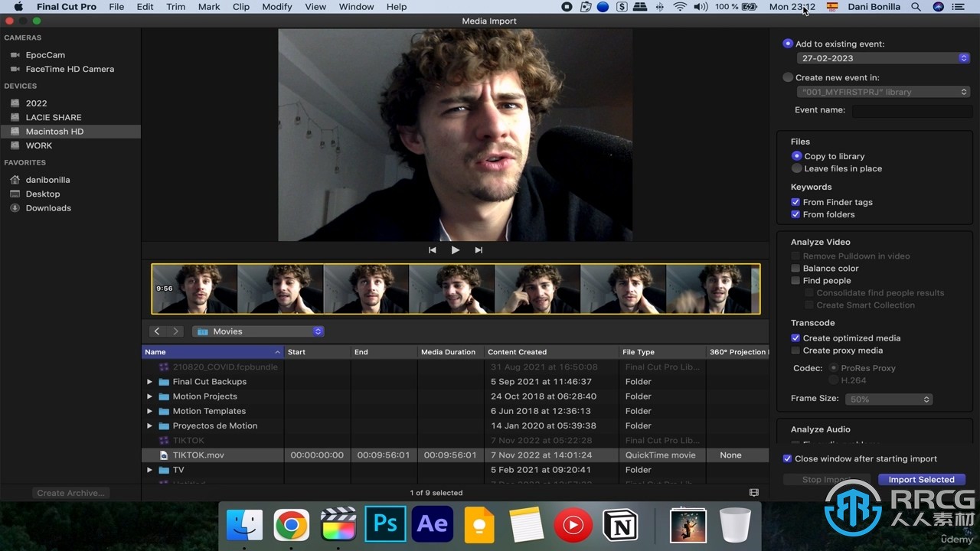Toggle keywords From folders

pyautogui.click(x=795, y=214)
